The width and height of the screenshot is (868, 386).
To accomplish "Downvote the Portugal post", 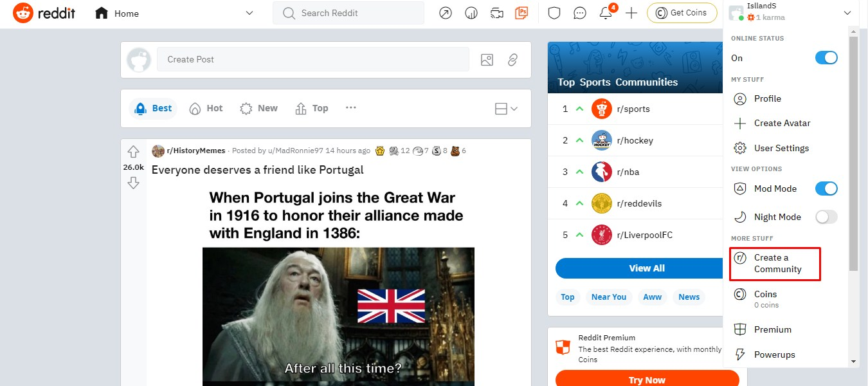I will click(x=133, y=183).
